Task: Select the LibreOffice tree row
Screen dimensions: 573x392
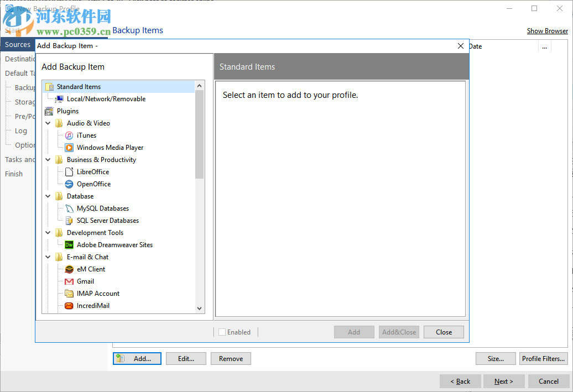Action: coord(93,172)
